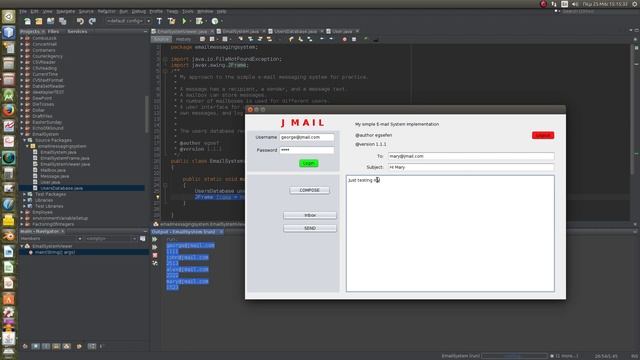Click the second re-run arrows icon in Output panel
The height and width of the screenshot is (360, 640).
click(x=155, y=247)
